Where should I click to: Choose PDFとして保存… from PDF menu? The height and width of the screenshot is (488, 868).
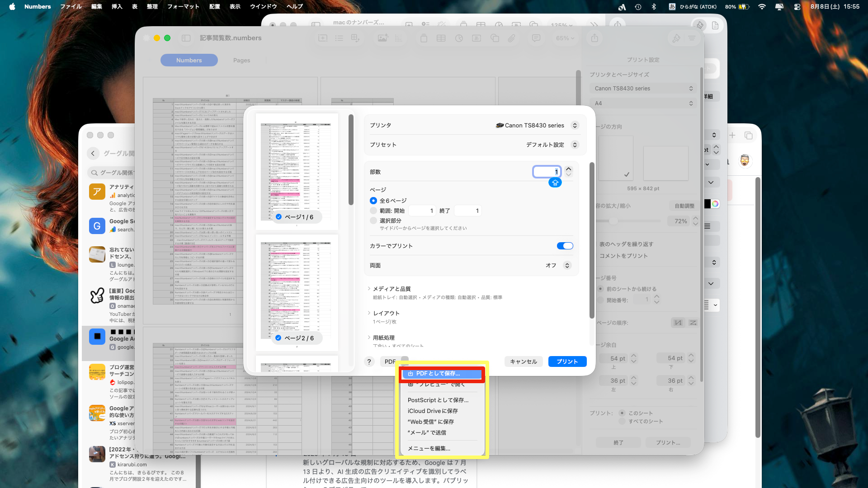pos(442,374)
